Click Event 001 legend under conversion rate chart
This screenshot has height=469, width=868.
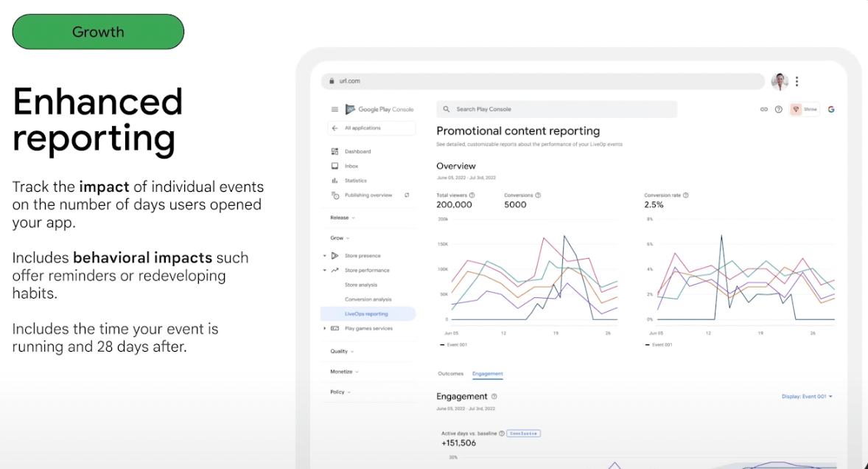[x=659, y=344]
